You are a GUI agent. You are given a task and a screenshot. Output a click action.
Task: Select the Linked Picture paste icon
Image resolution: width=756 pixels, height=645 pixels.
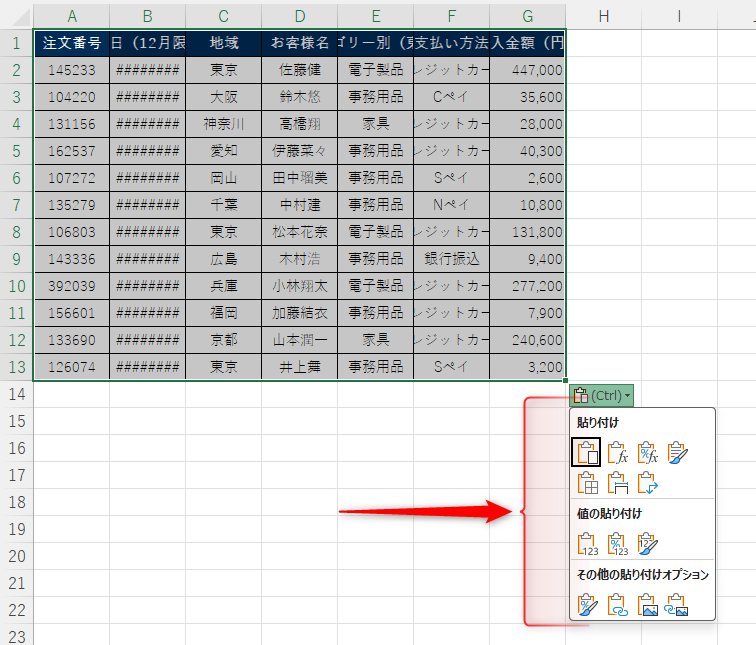(x=676, y=605)
